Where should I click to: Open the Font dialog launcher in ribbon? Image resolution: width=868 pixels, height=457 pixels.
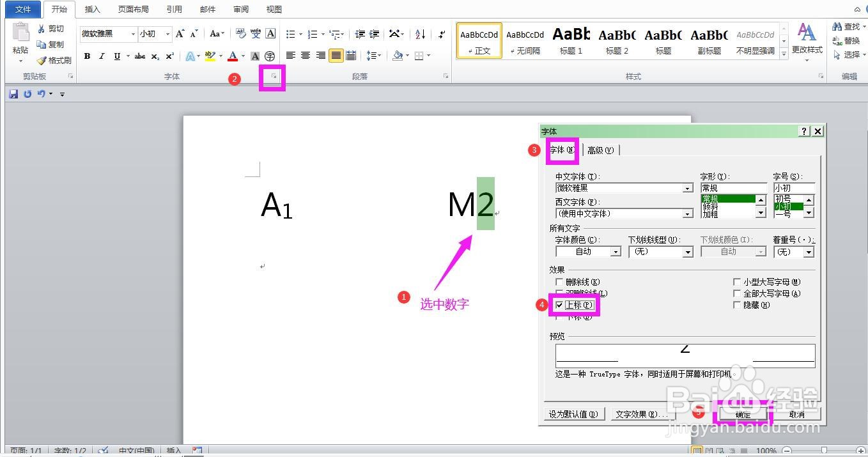click(274, 77)
